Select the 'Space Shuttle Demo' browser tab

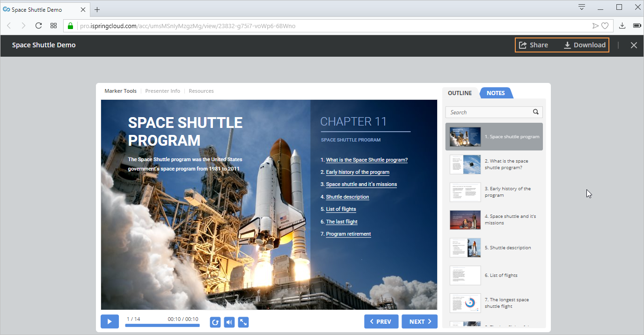45,9
